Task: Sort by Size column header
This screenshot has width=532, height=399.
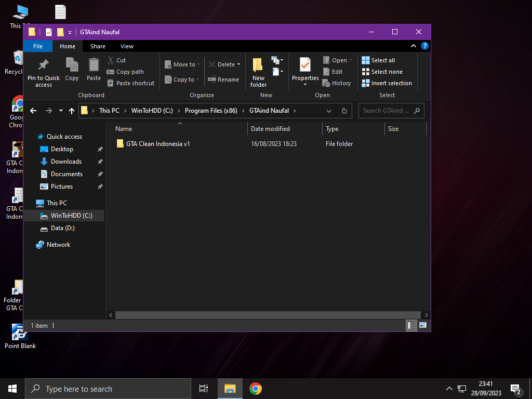Action: coord(405,129)
